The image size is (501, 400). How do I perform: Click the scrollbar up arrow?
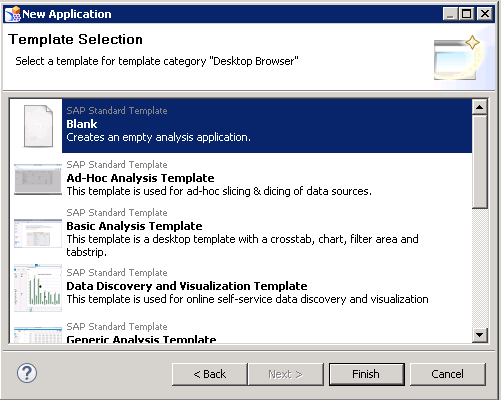(x=480, y=107)
